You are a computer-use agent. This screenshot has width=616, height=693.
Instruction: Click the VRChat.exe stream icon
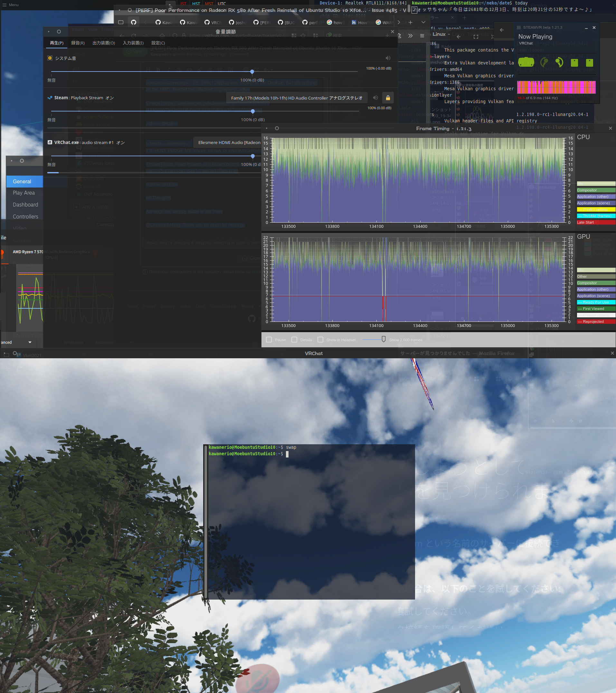coord(50,142)
